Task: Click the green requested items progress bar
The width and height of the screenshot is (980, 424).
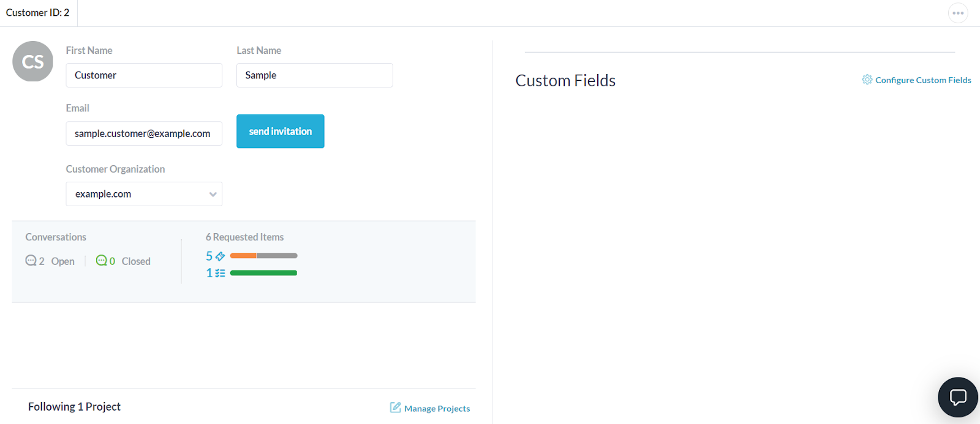Action: pos(263,273)
